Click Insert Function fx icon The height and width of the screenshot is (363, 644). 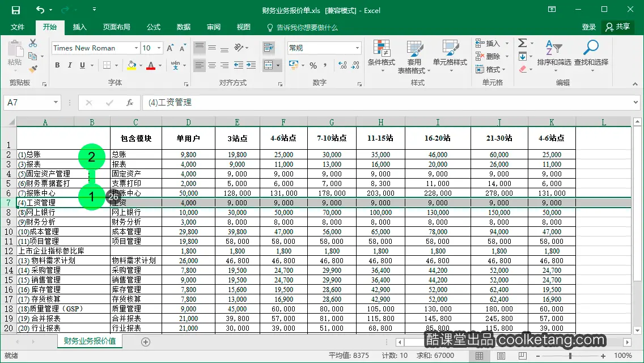pyautogui.click(x=130, y=102)
